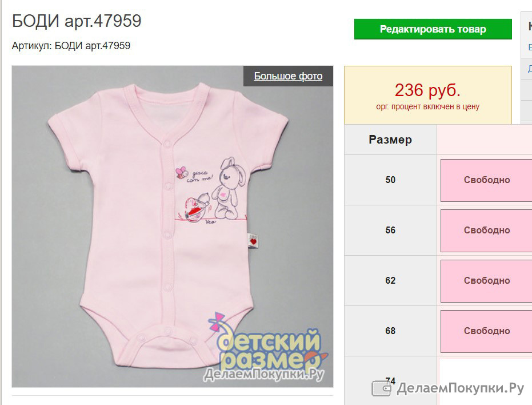Click the БОДИ арт.47959 page heading

click(x=77, y=21)
